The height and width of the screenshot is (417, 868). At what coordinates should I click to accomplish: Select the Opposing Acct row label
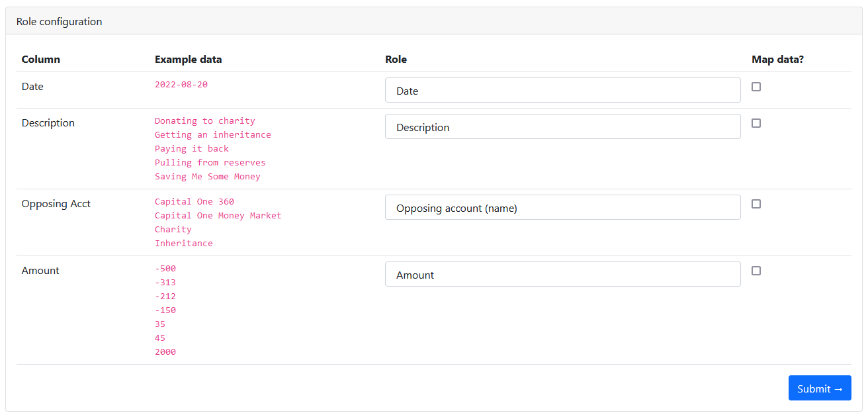56,203
